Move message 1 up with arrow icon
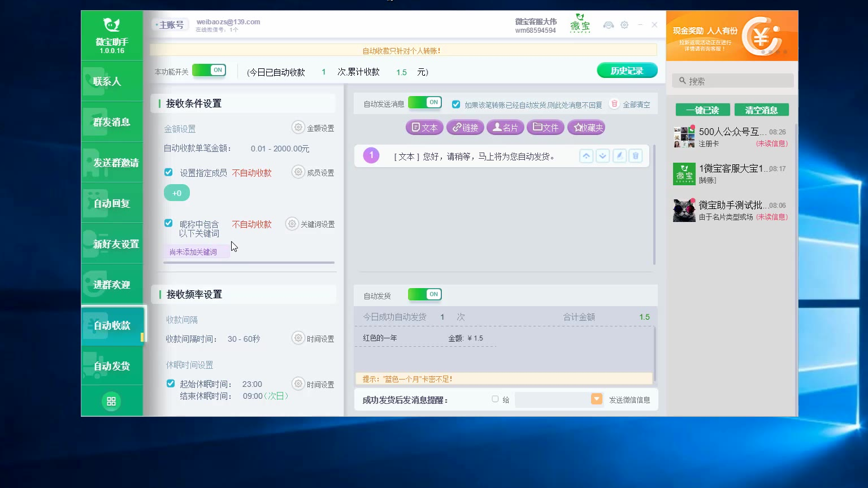The height and width of the screenshot is (488, 868). 587,156
